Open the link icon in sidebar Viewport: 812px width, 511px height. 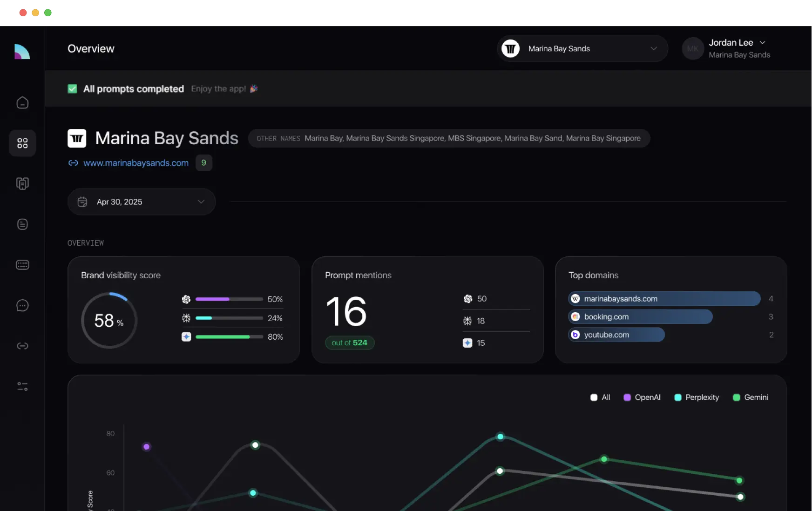[x=22, y=346]
